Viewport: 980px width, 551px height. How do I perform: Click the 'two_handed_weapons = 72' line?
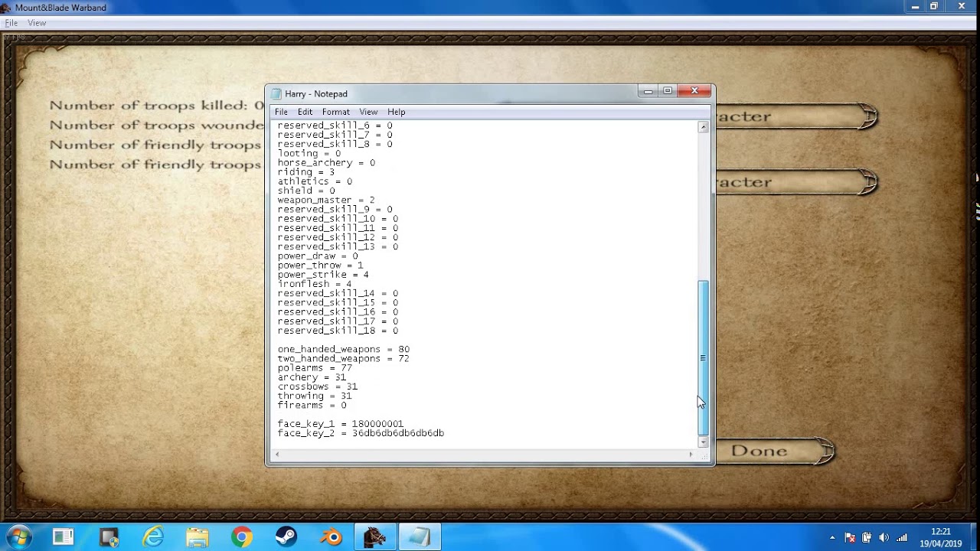[x=343, y=359]
